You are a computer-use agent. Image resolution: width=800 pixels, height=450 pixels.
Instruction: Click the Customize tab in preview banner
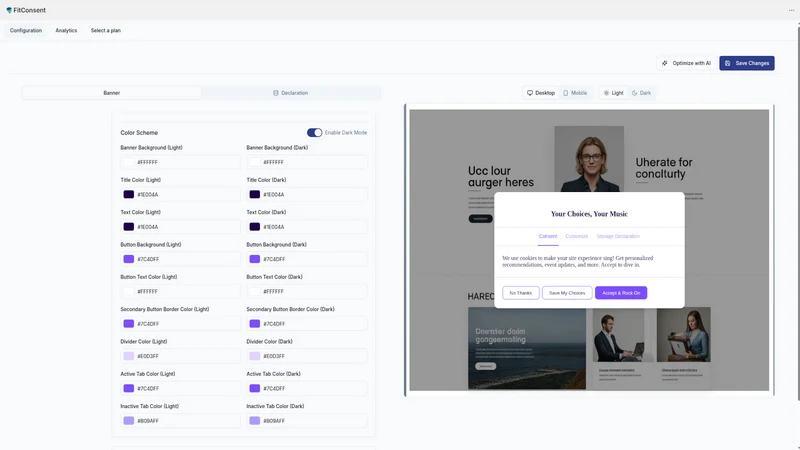pos(577,236)
